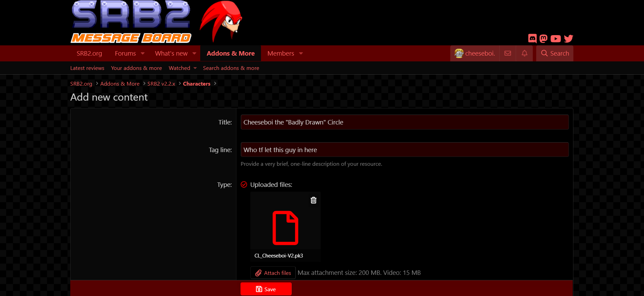The height and width of the screenshot is (296, 644).
Task: Click the Add new content heading
Action: [109, 97]
